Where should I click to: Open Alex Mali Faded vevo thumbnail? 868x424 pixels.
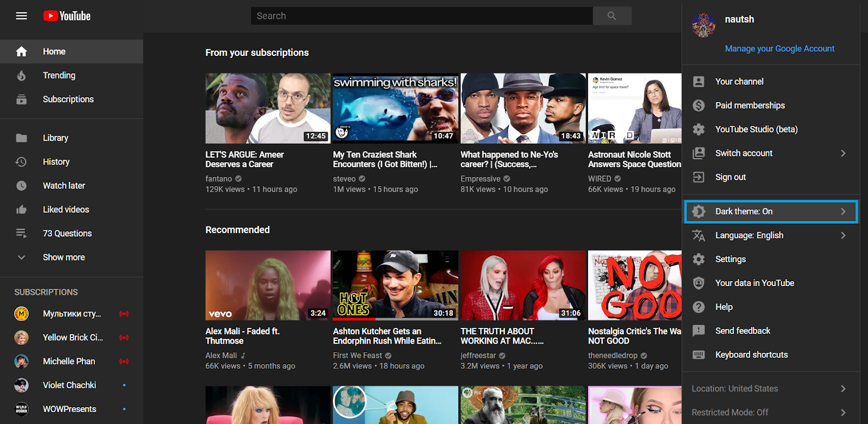tap(268, 285)
